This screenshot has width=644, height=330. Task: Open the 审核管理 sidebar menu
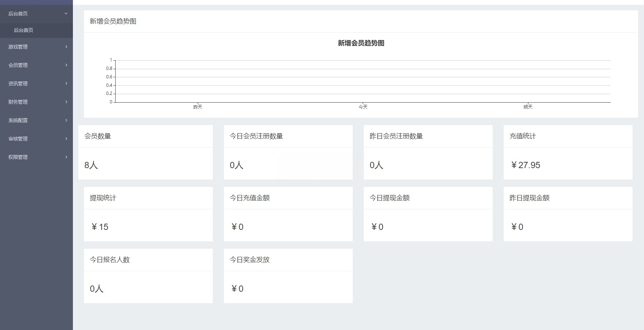18,139
